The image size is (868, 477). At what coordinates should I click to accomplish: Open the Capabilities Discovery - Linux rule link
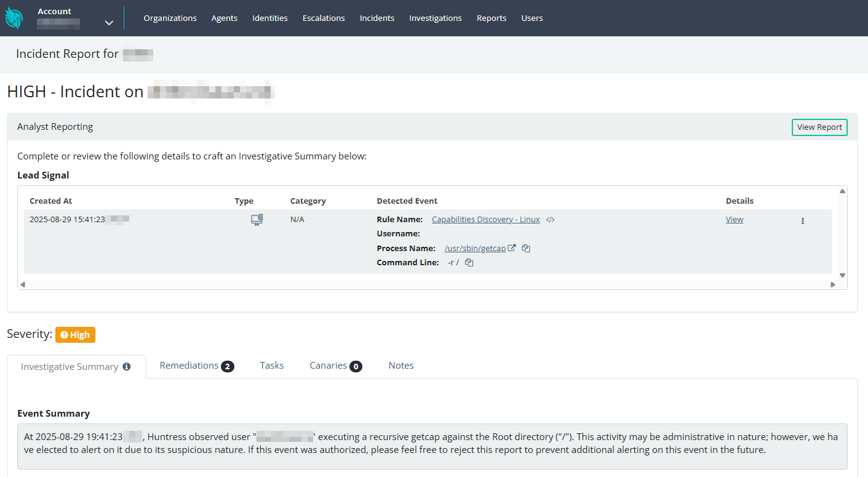[486, 220]
